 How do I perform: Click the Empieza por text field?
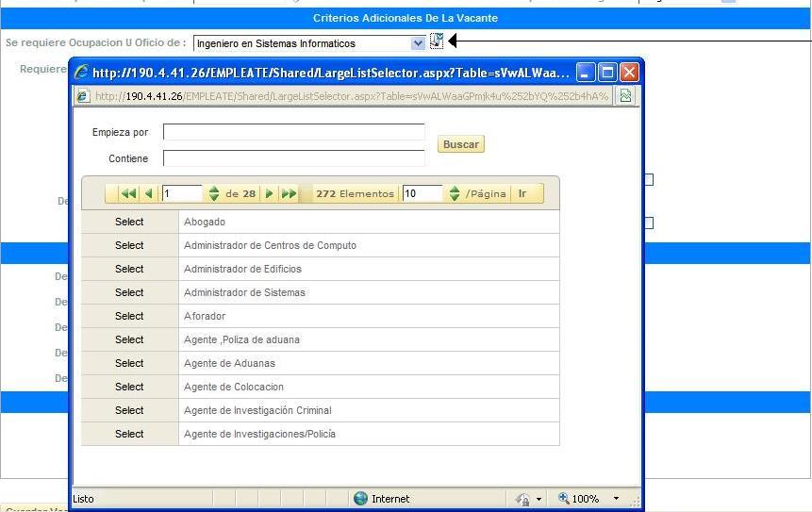pos(293,132)
